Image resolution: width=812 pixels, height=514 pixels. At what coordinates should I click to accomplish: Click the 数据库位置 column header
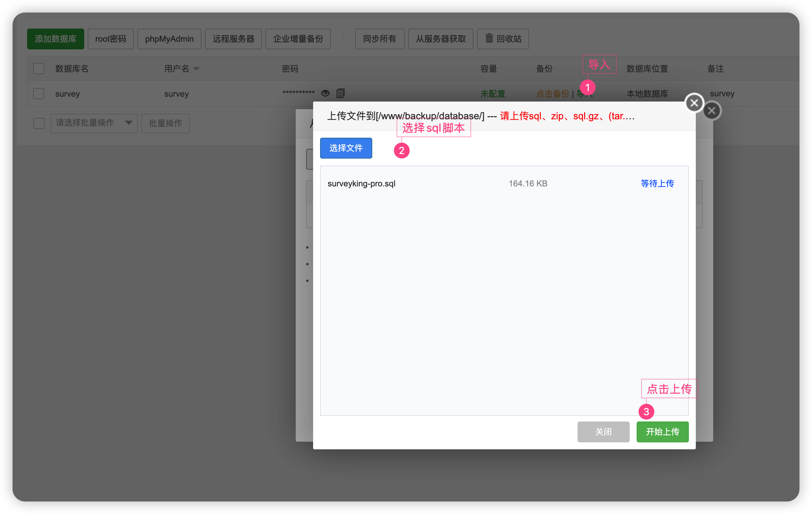tap(647, 69)
